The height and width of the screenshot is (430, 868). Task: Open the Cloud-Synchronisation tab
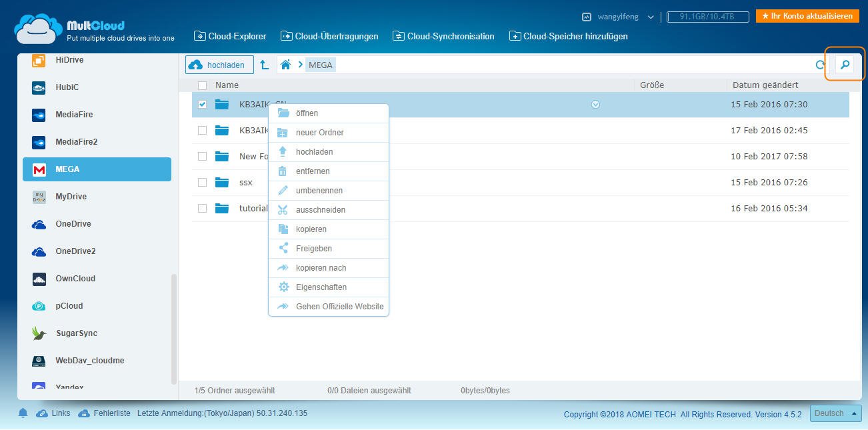(443, 36)
